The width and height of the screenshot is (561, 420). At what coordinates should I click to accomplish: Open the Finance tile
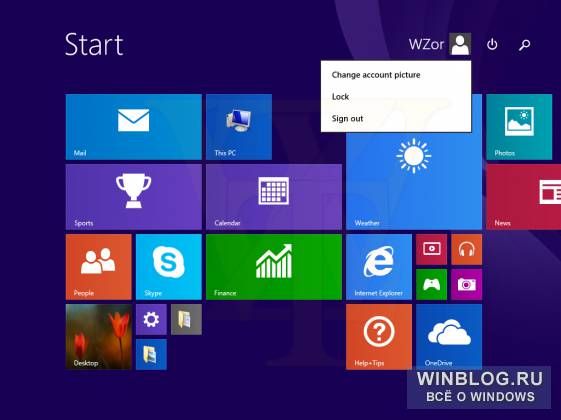[274, 267]
